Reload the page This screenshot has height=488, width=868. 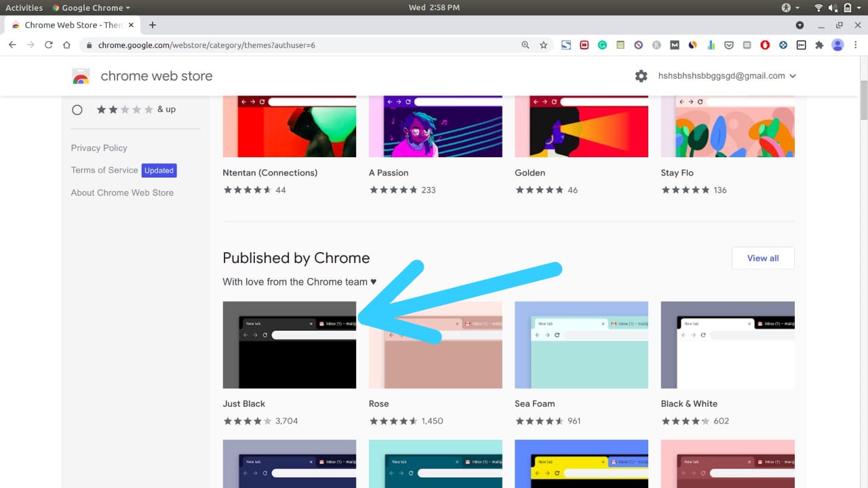[x=48, y=45]
